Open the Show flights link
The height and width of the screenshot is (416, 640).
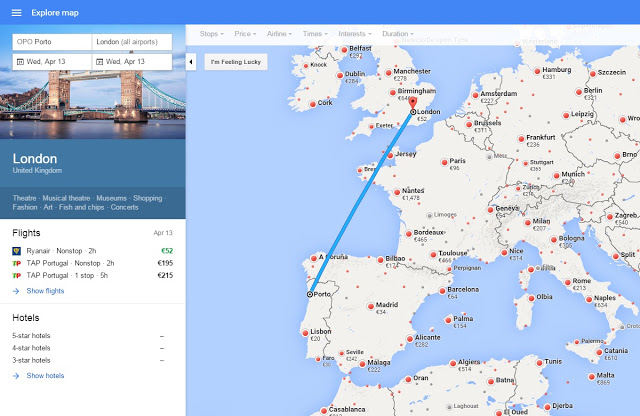click(x=45, y=291)
